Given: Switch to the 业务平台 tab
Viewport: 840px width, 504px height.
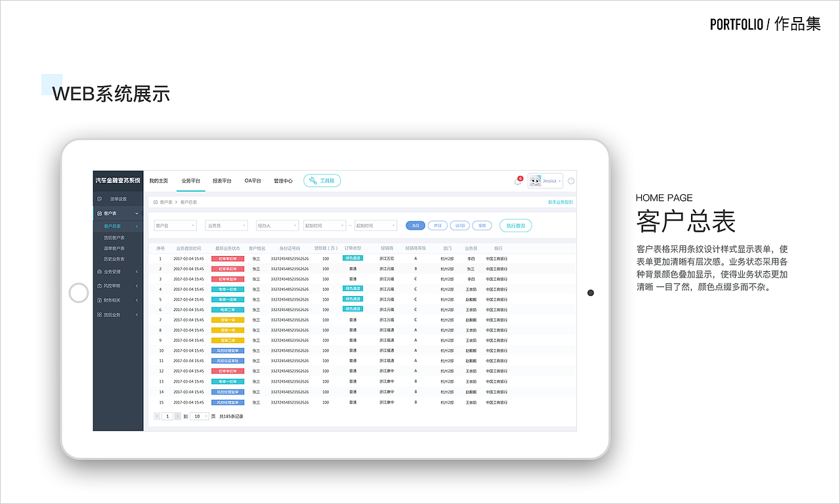Looking at the screenshot, I should 191,180.
